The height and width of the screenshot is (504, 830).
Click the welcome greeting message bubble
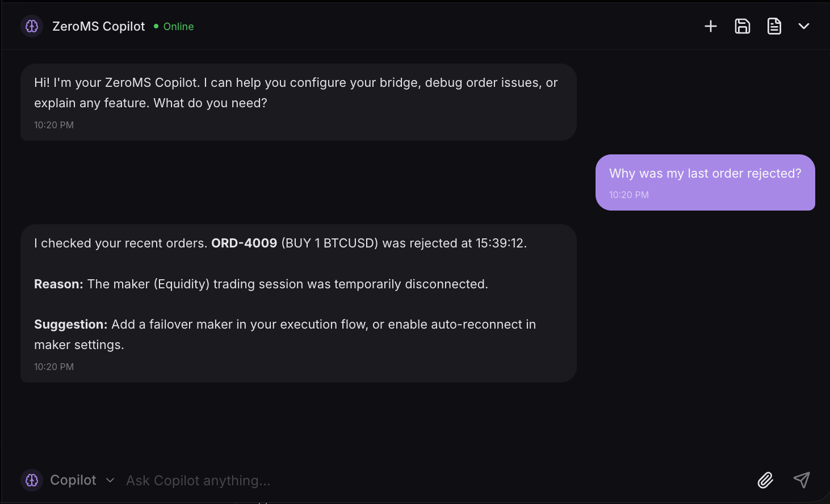coord(298,102)
